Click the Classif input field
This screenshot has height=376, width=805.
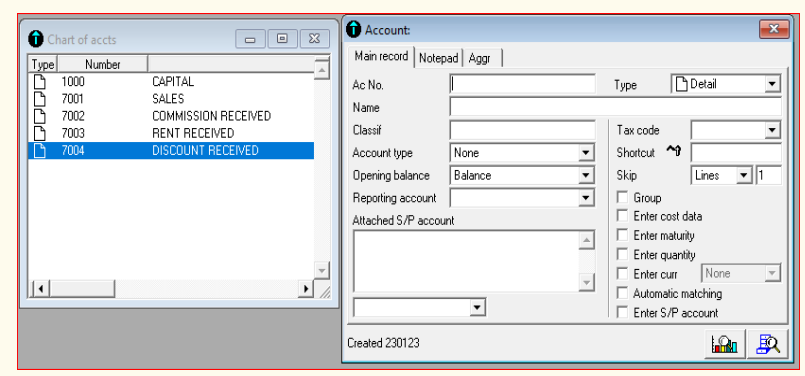[x=523, y=130]
